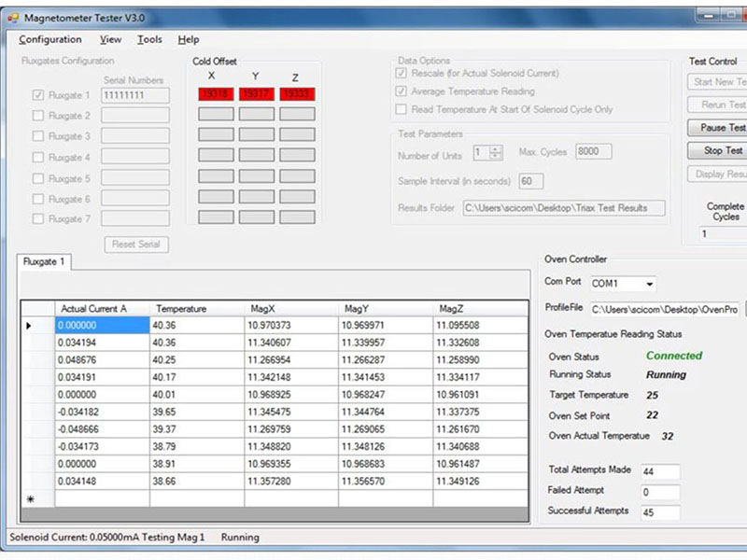Open the Tools menu

click(x=149, y=39)
